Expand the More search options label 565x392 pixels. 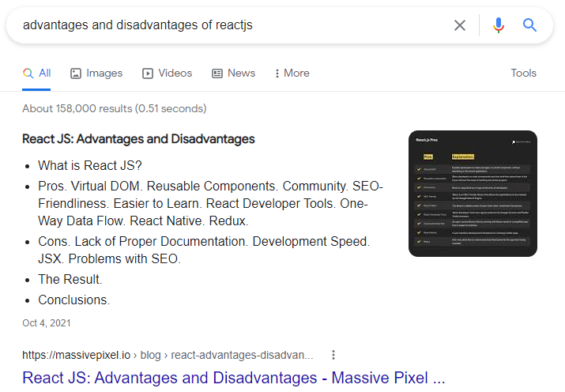coord(296,73)
